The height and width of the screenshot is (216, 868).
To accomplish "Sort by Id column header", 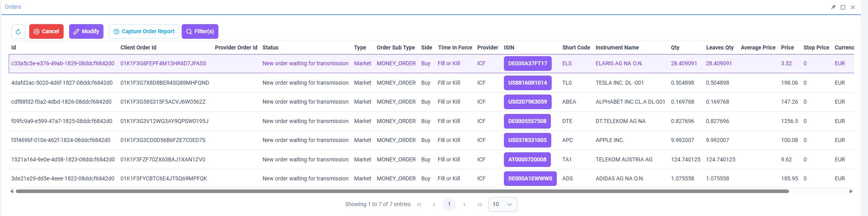I will click(13, 47).
